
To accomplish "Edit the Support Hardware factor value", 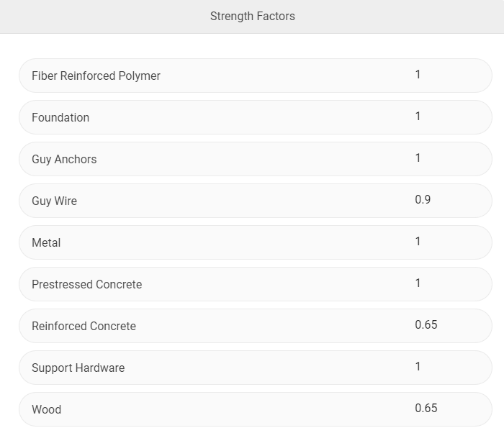I will point(418,367).
